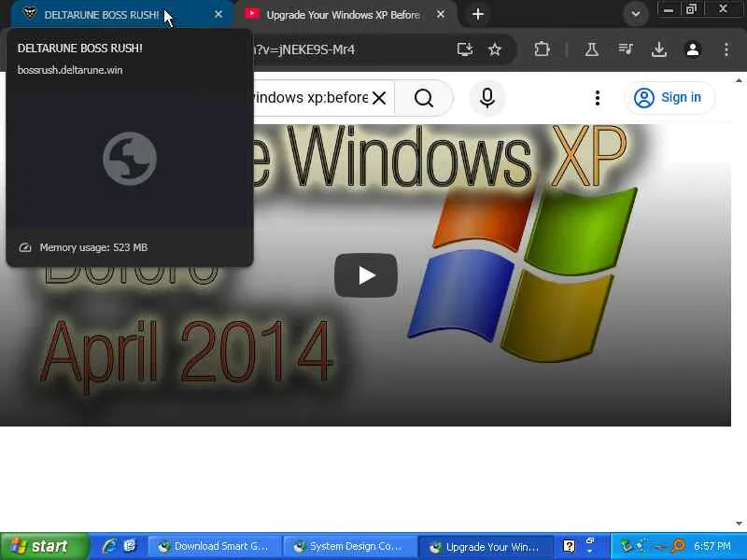747x560 pixels.
Task: Play the Windows XP video
Action: click(366, 275)
